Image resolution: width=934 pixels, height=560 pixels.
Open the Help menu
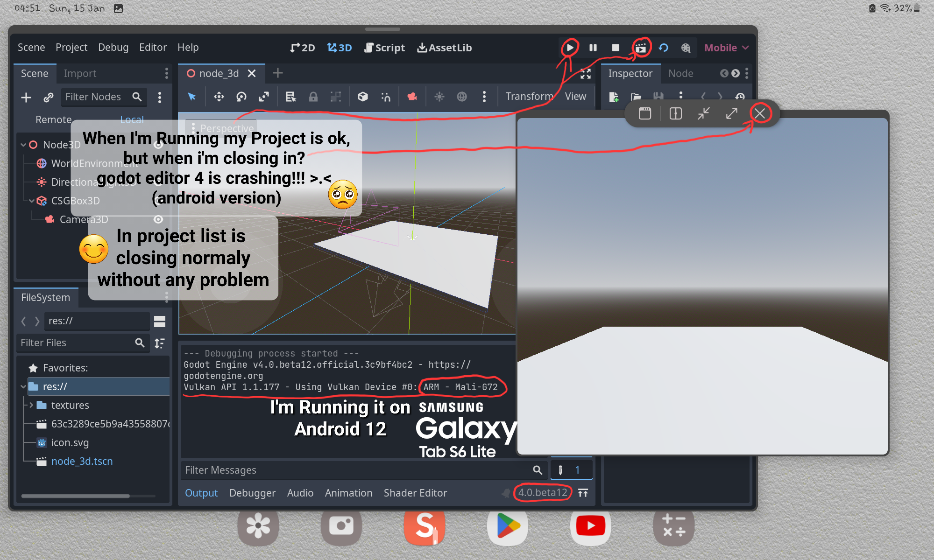pos(188,47)
